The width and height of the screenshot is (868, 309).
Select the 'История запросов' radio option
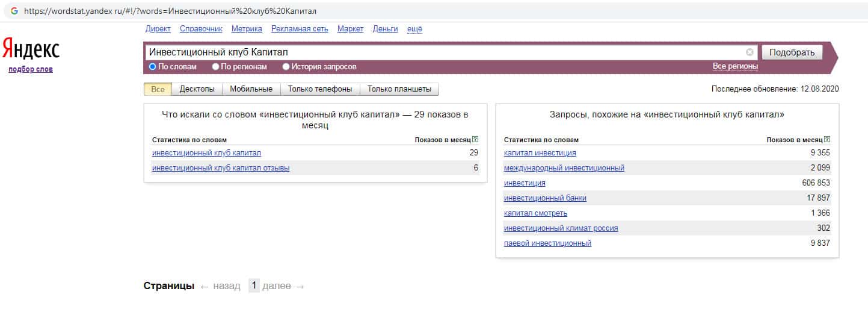click(x=286, y=67)
